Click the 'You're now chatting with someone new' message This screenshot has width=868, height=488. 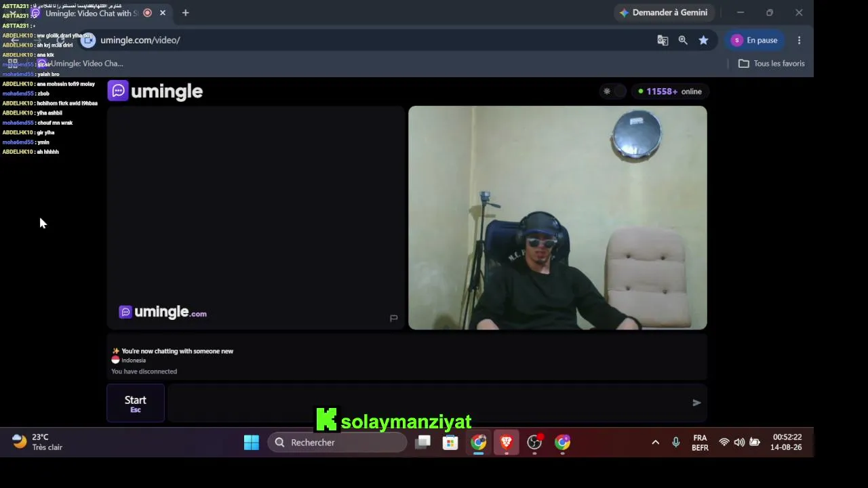pyautogui.click(x=177, y=351)
